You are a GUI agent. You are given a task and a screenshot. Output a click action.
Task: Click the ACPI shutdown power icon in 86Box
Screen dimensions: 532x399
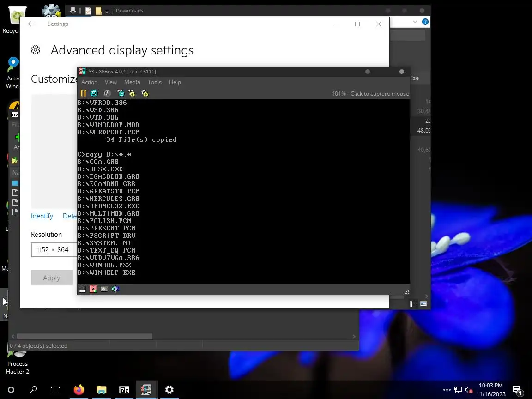[107, 93]
